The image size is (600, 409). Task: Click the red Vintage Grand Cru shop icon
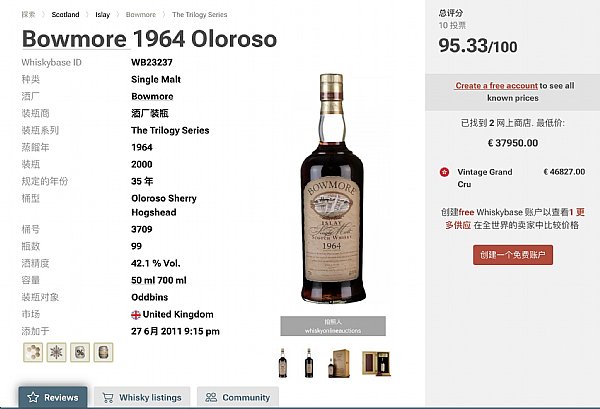pyautogui.click(x=444, y=172)
